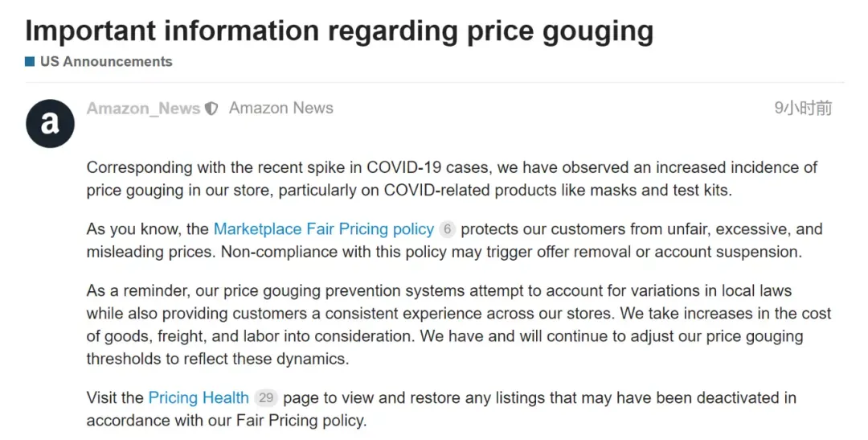868x440 pixels.
Task: Click the 'thresholds to reflect these dynamics' line
Action: (x=218, y=359)
